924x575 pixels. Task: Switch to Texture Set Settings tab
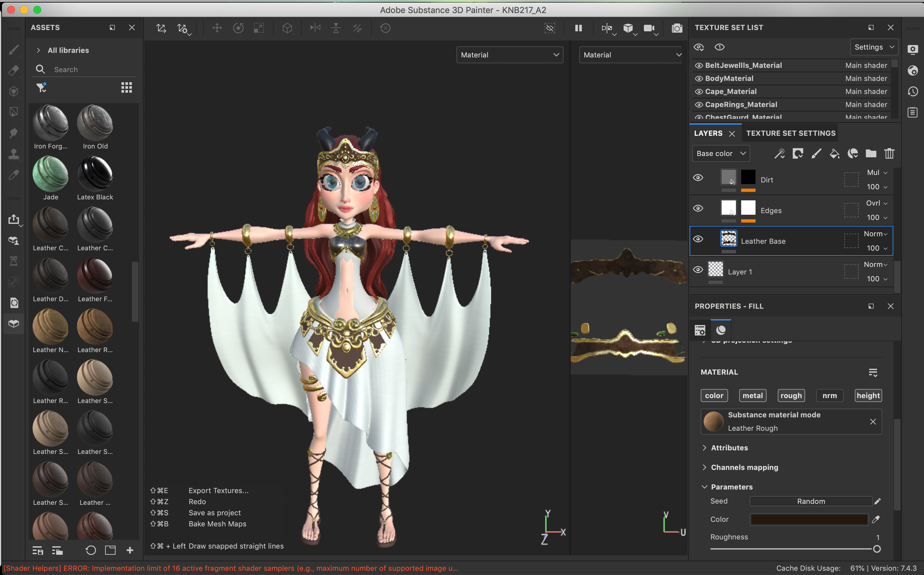(x=790, y=133)
